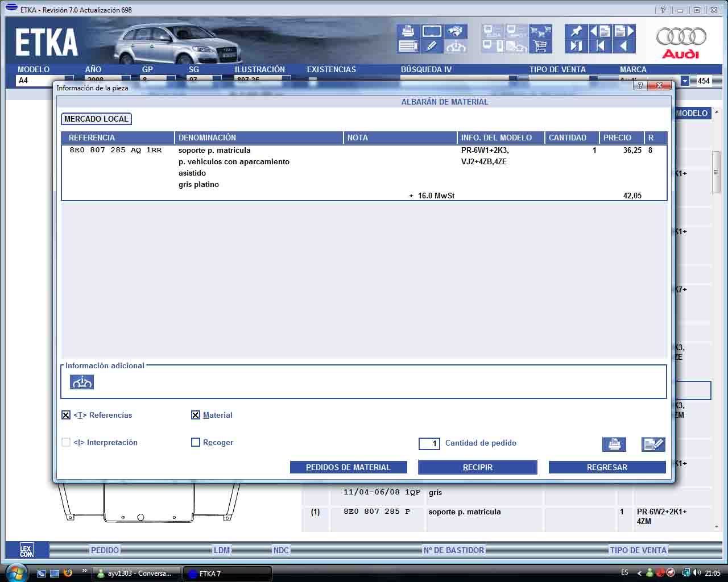Image resolution: width=728 pixels, height=582 pixels.
Task: Click the dialog help question mark button
Action: 640,85
